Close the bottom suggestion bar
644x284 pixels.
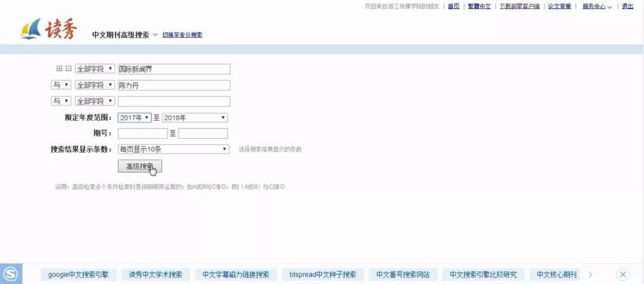[623, 274]
